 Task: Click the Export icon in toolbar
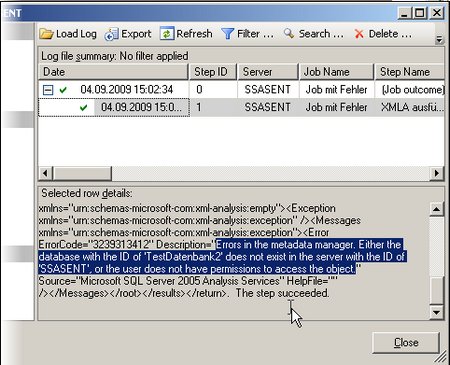pos(111,34)
